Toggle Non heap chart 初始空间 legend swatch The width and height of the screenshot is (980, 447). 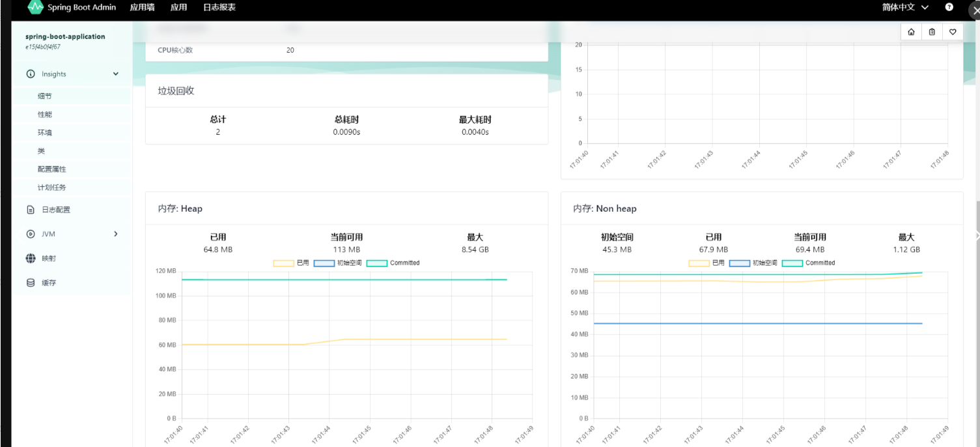pyautogui.click(x=739, y=263)
